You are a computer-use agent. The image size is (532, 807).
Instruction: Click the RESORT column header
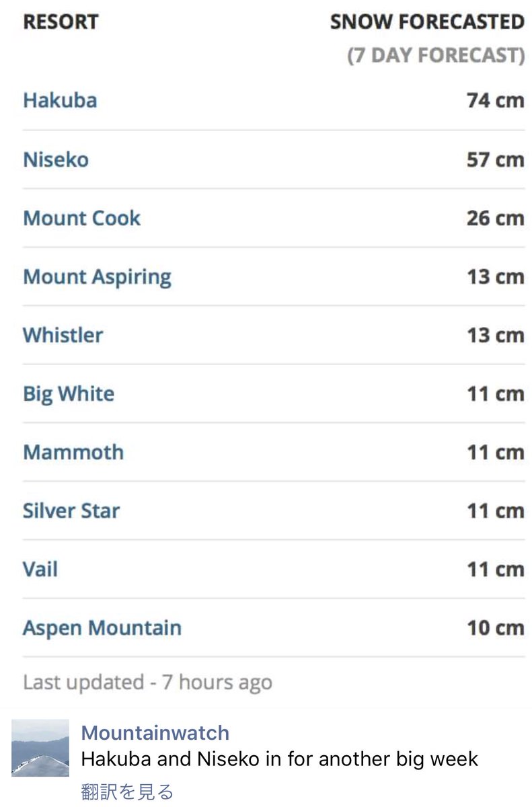point(61,22)
